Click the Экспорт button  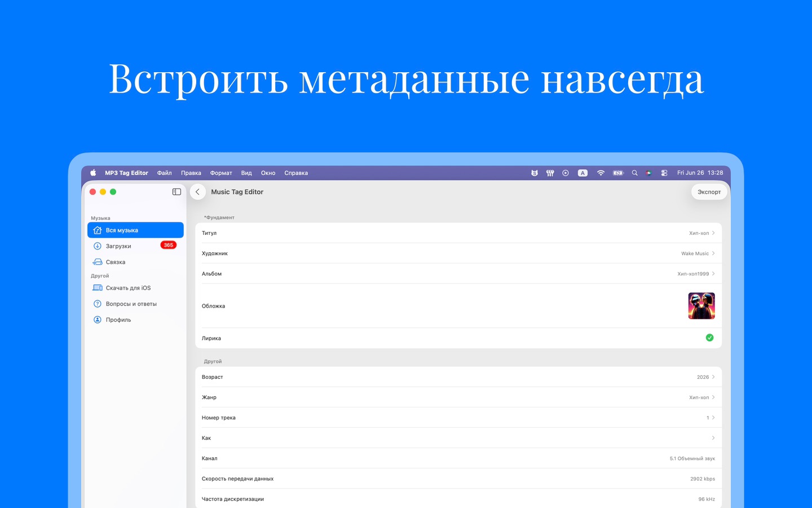[709, 192]
